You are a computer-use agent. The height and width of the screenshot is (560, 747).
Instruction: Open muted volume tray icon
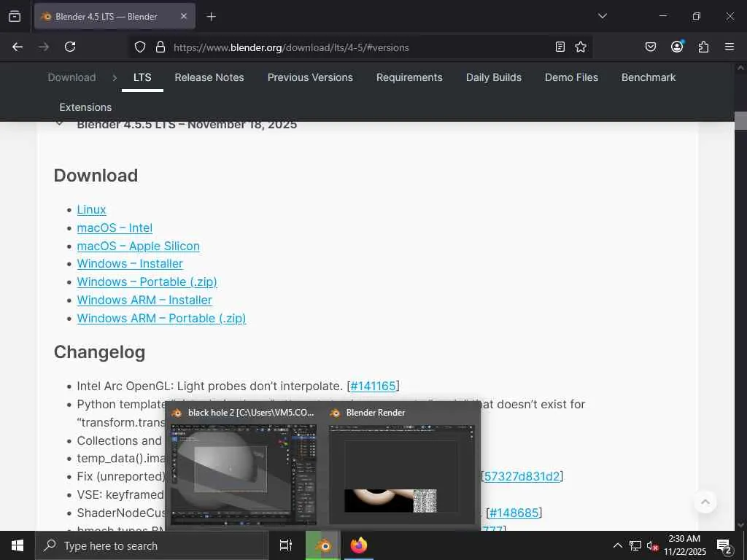click(x=652, y=546)
